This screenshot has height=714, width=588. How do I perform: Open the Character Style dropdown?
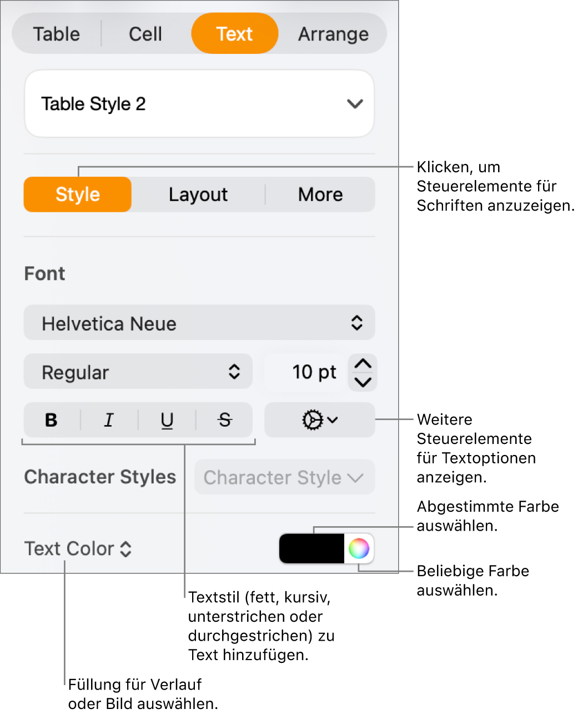click(x=284, y=477)
